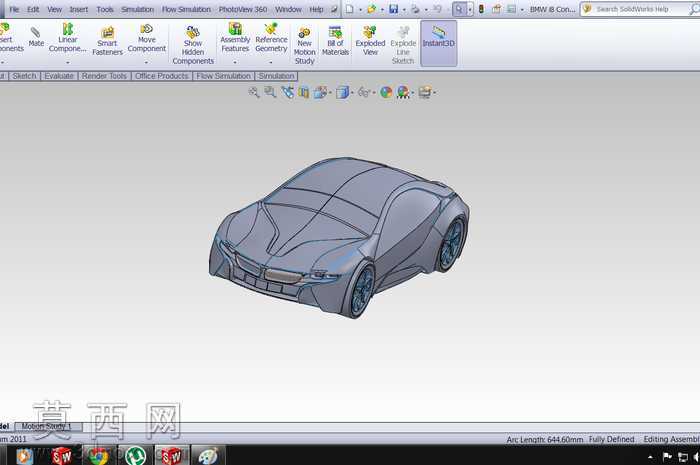
Task: Open uTorrent from the taskbar
Action: point(135,456)
